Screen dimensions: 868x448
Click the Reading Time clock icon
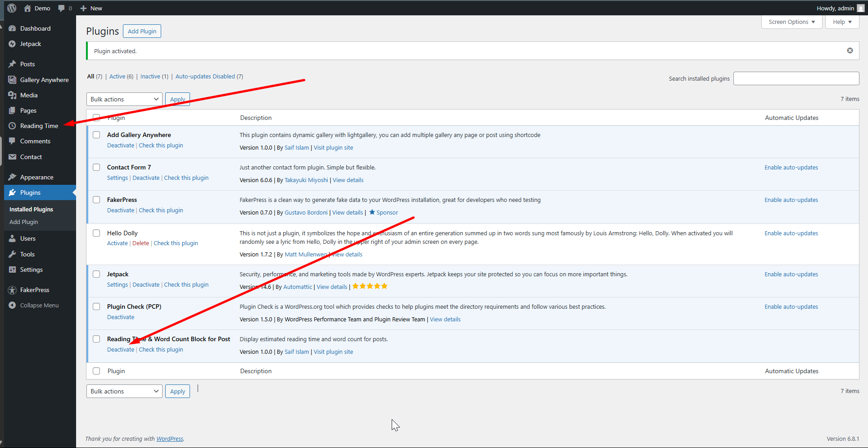point(12,126)
